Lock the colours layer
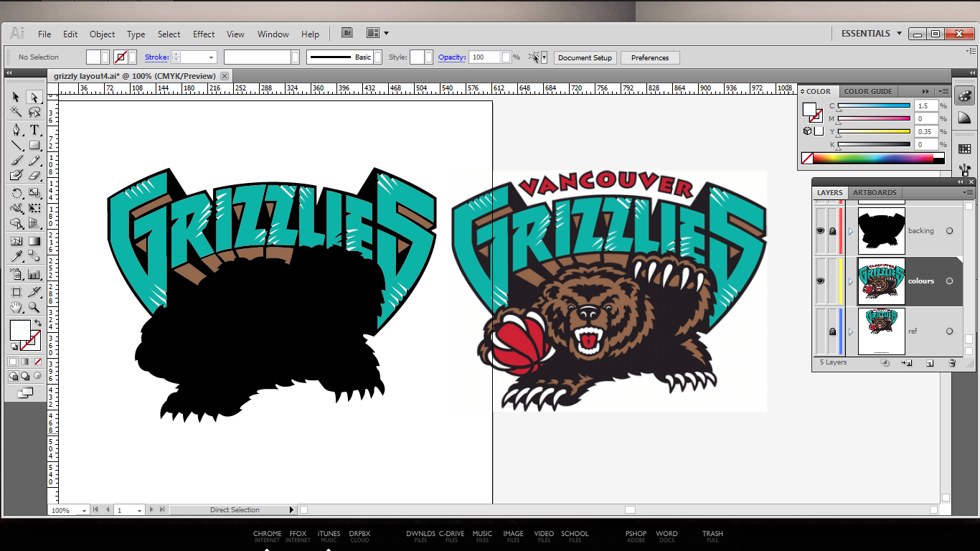 833,281
